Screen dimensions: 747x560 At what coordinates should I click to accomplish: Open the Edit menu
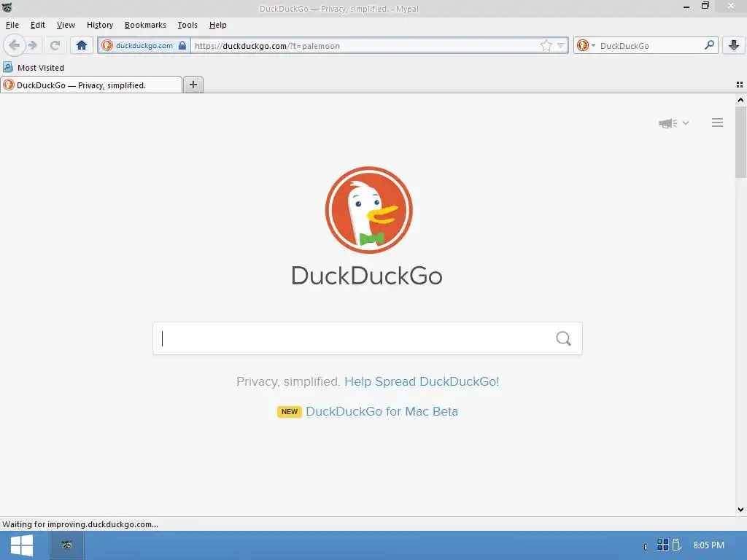[38, 25]
